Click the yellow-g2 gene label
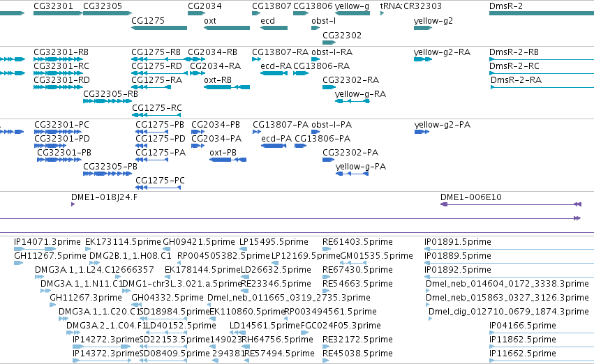 point(433,21)
